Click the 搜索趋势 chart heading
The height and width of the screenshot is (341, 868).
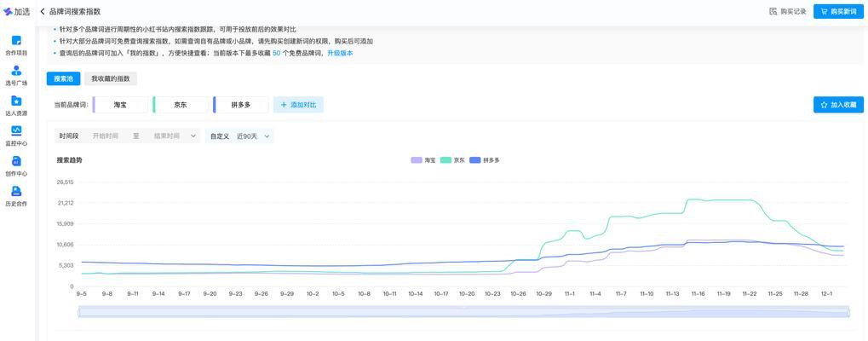tap(69, 160)
